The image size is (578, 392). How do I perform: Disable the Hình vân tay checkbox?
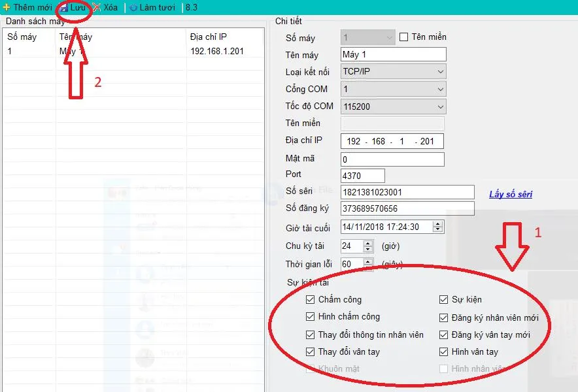(x=444, y=352)
